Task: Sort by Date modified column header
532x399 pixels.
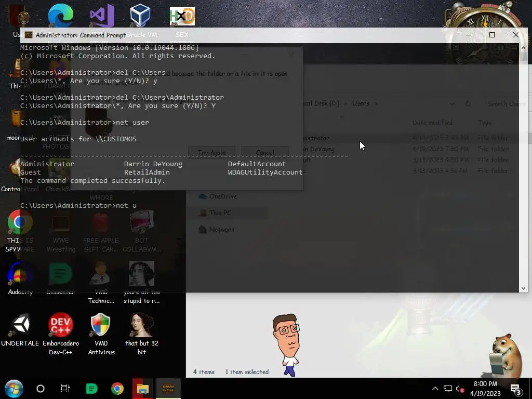Action: (433, 122)
